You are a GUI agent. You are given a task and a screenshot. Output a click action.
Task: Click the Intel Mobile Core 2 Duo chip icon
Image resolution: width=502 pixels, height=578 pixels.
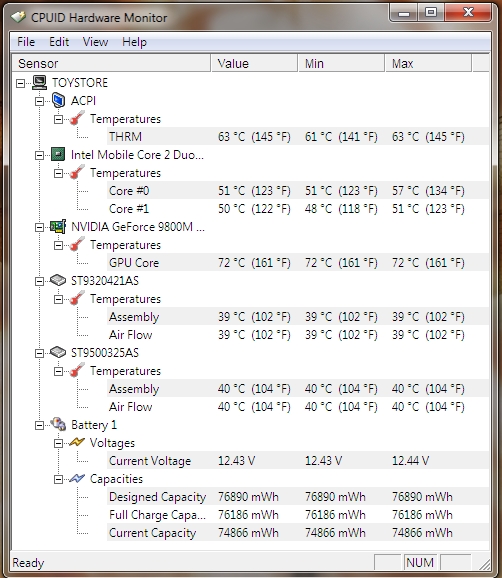(58, 154)
